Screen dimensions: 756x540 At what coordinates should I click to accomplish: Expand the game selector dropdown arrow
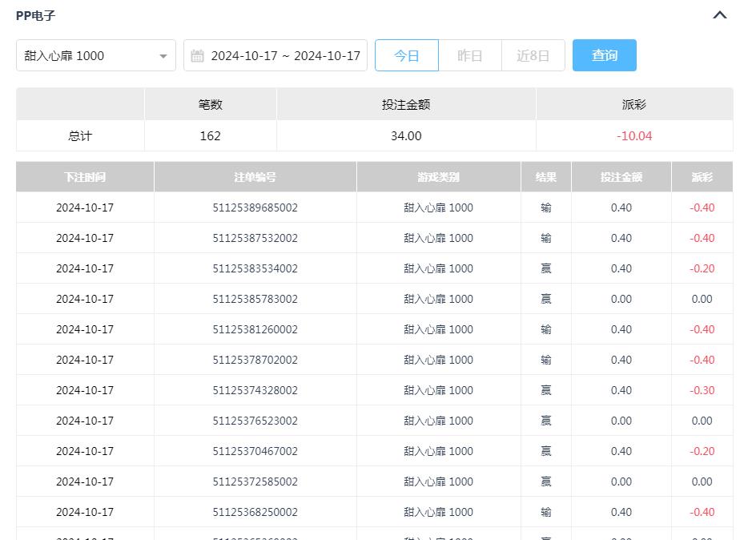tap(163, 54)
